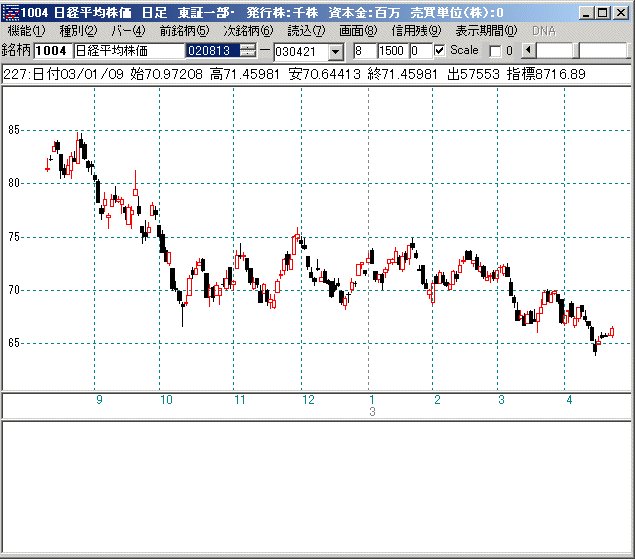Click the start date field 020813
The image size is (635, 559).
(x=213, y=51)
